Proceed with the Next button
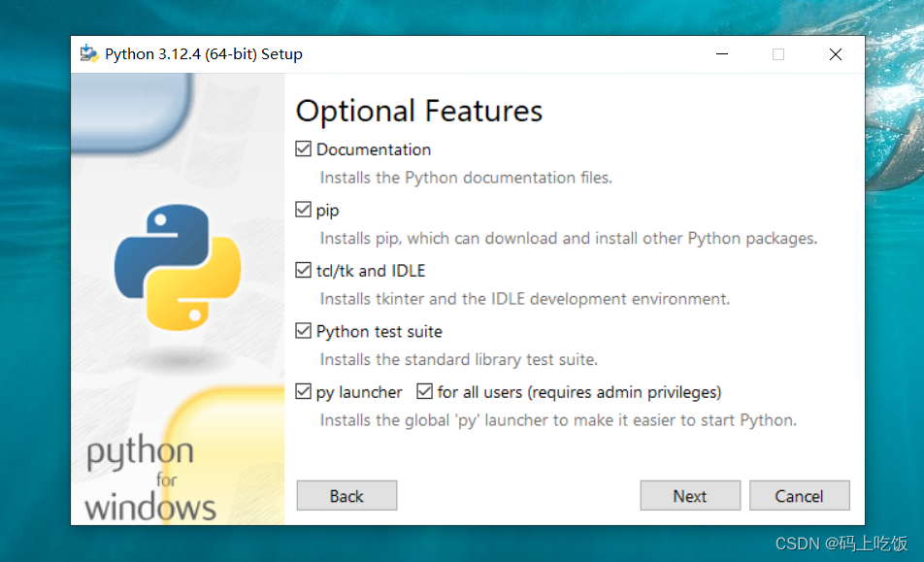The width and height of the screenshot is (924, 562). 690,495
